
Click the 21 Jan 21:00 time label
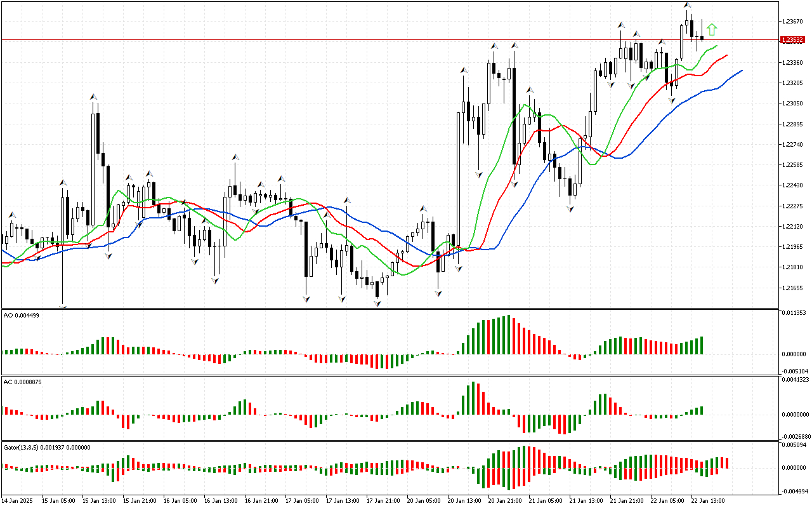pyautogui.click(x=627, y=500)
